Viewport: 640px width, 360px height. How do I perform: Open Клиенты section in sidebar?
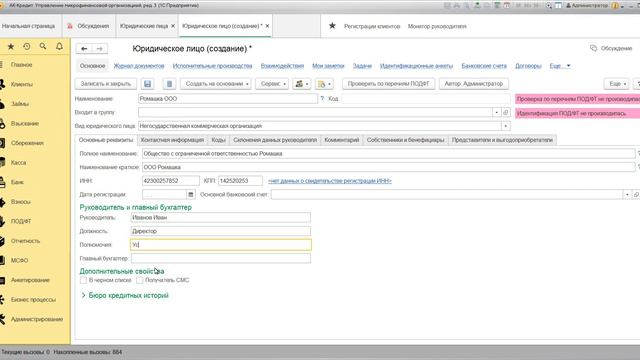22,84
